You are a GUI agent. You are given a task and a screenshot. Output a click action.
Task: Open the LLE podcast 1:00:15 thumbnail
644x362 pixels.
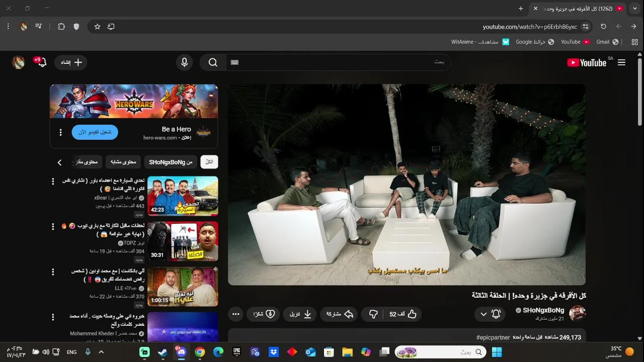(183, 286)
